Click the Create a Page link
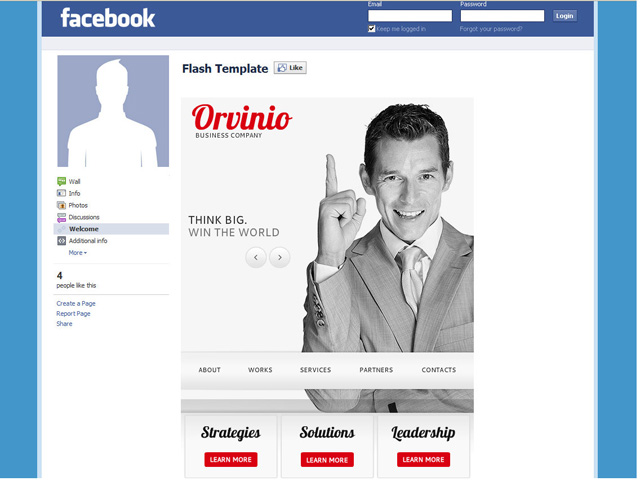Viewport: 640px width, 481px height. pos(76,304)
